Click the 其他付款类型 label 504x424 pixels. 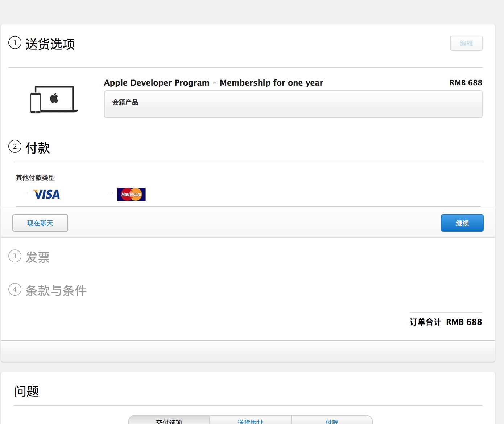pyautogui.click(x=35, y=178)
